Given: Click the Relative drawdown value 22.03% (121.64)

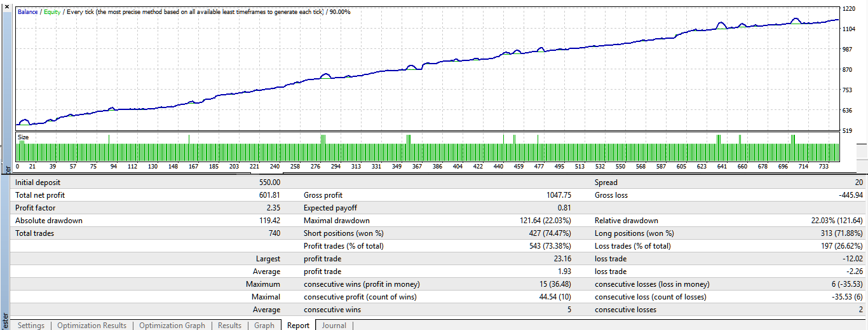Looking at the screenshot, I should point(837,221).
